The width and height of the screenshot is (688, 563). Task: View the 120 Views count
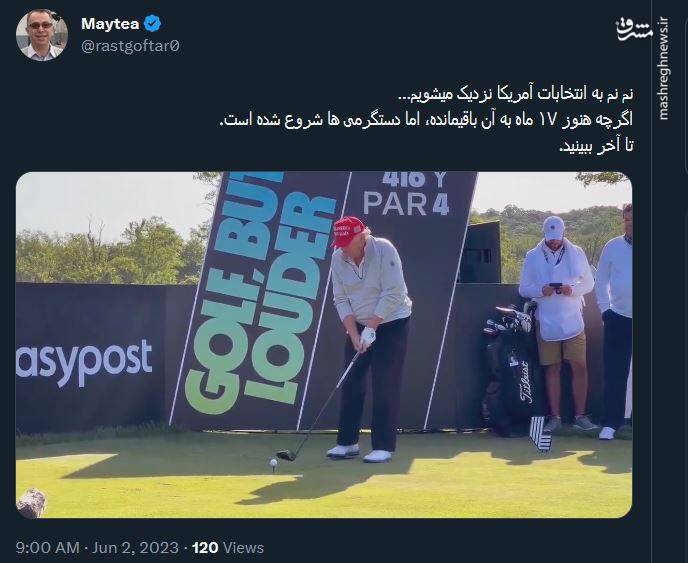tap(228, 548)
